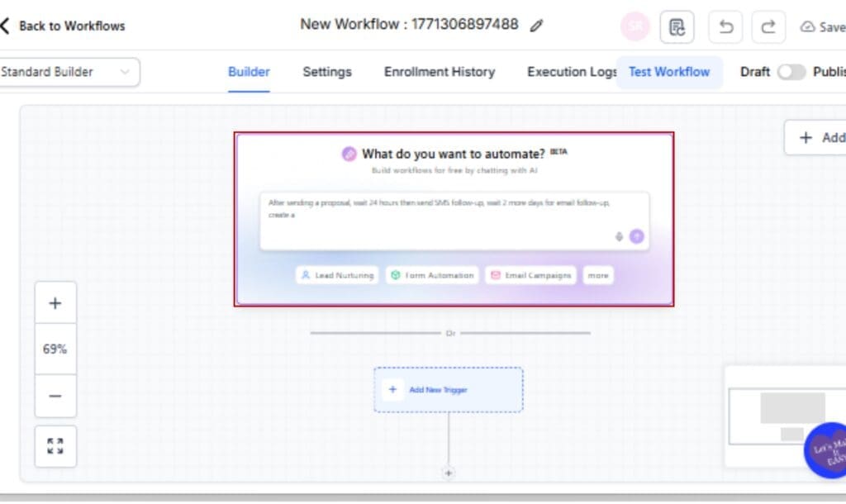Activate the microphone voice input icon

[x=619, y=236]
